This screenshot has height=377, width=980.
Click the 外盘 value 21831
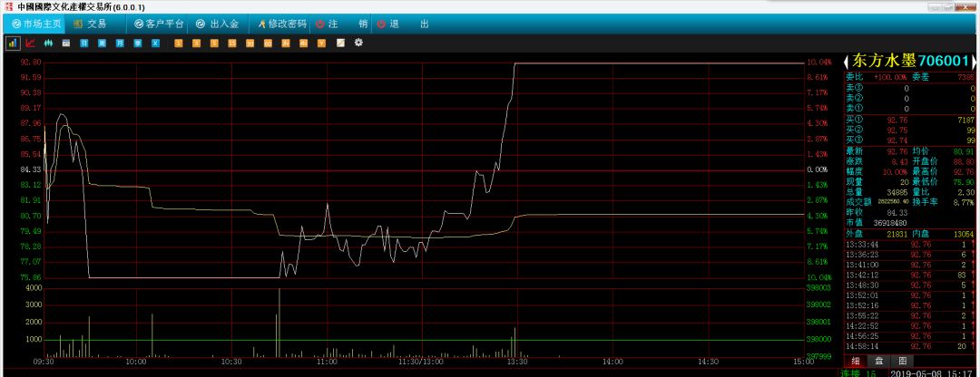[x=897, y=234]
